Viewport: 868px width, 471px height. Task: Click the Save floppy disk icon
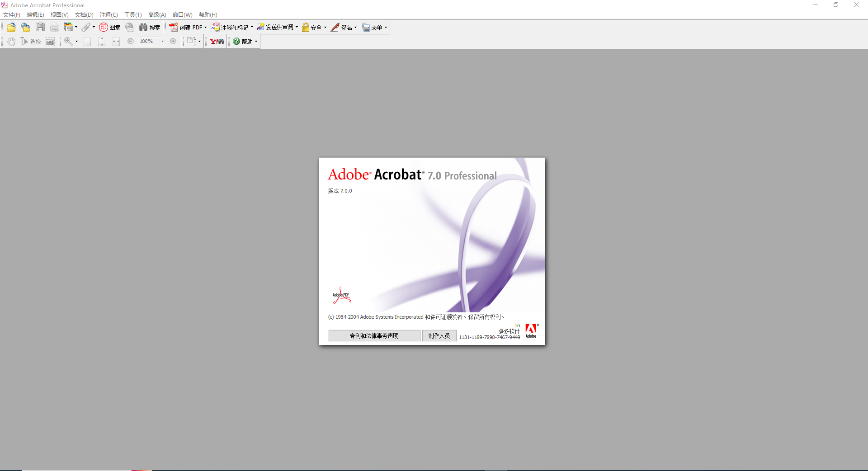(x=40, y=28)
